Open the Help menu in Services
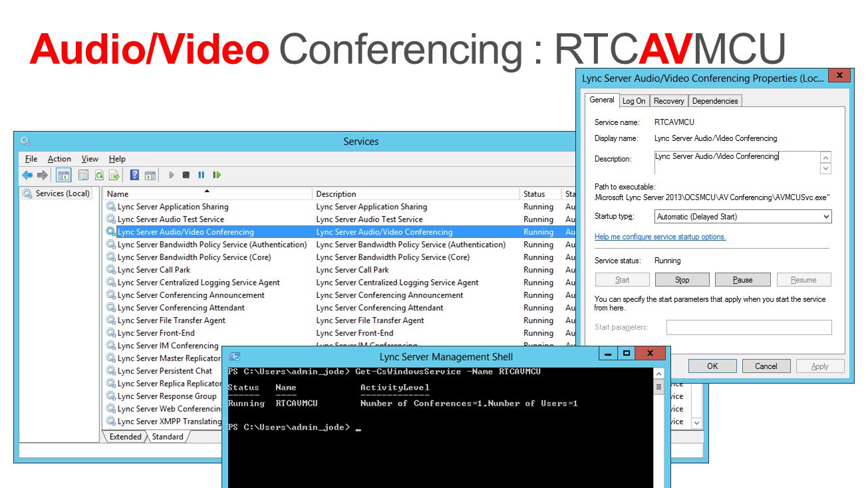Viewport: 868px width, 488px height. click(x=117, y=159)
